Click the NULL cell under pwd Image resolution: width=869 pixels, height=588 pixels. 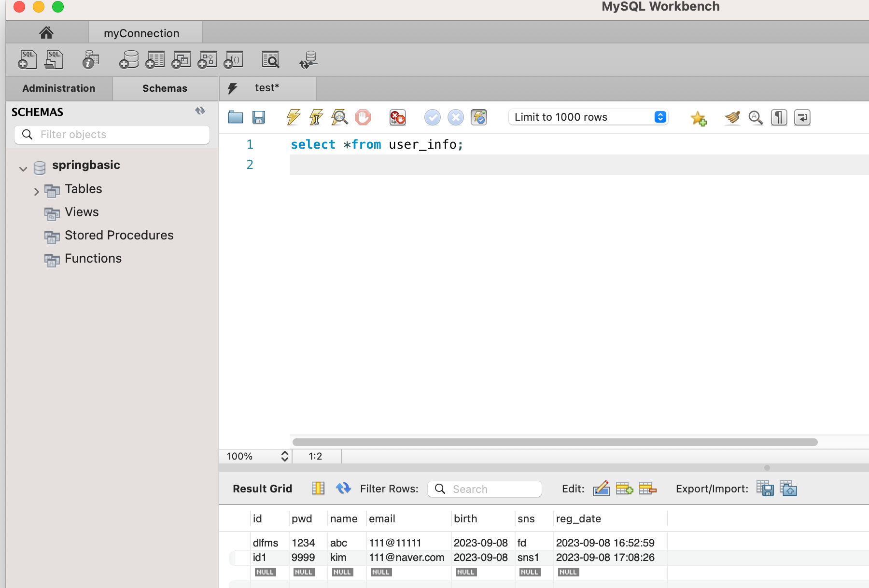(303, 572)
